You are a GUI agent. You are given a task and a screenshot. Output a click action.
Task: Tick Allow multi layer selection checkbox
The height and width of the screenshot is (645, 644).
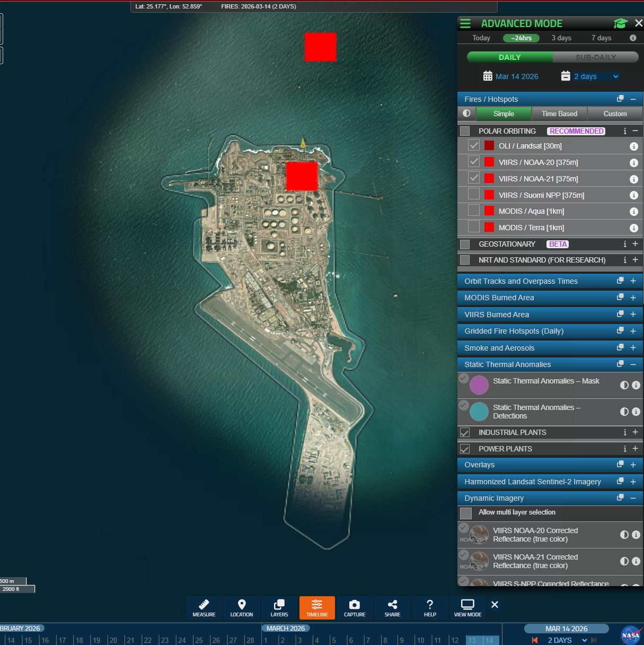pyautogui.click(x=466, y=513)
